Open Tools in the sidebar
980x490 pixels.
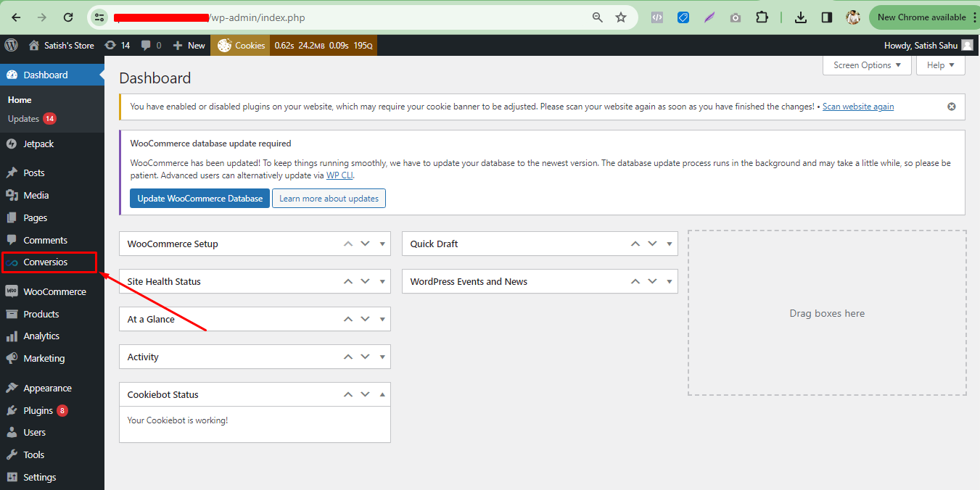tap(52, 454)
